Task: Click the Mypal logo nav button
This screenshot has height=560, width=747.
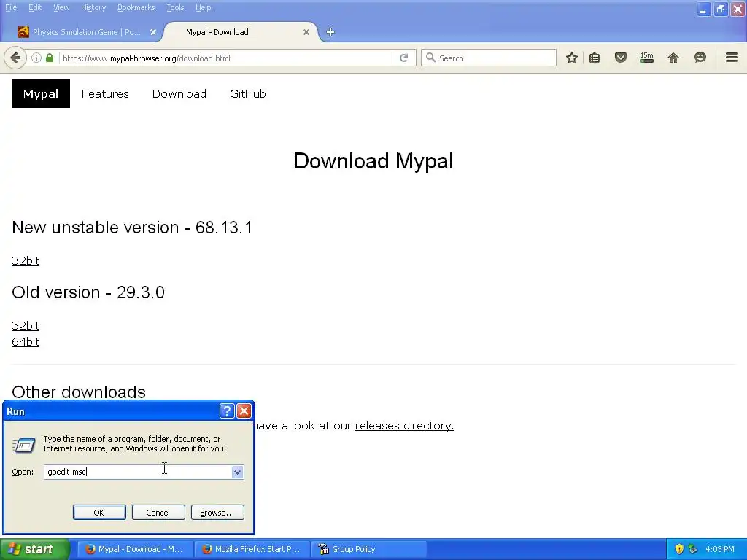Action: point(41,94)
